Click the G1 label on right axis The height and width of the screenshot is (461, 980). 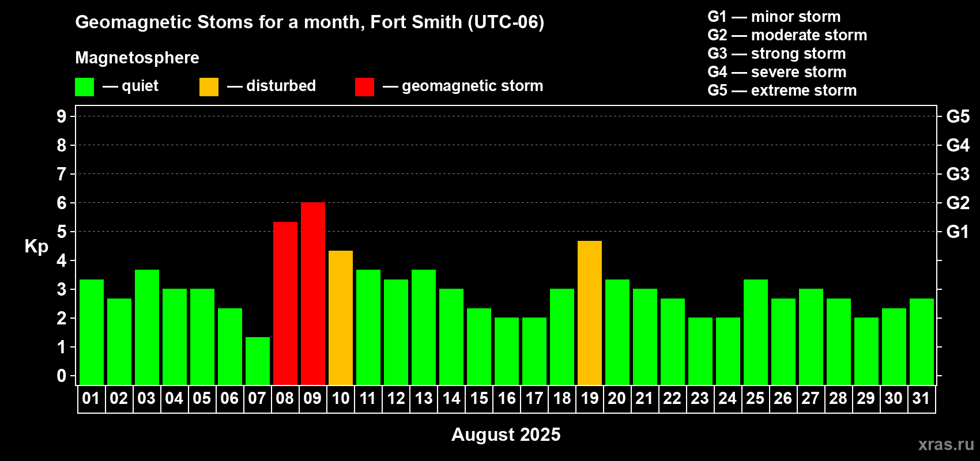click(958, 232)
